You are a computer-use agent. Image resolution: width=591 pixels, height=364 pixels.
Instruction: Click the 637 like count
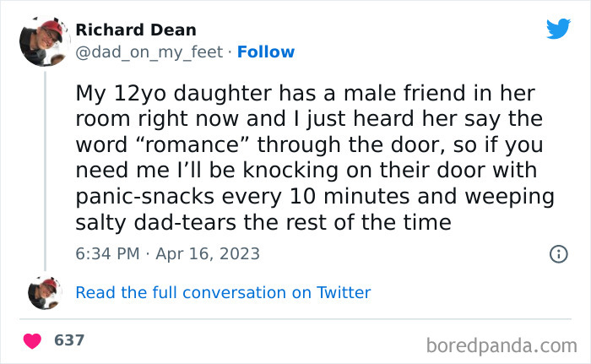coord(69,340)
